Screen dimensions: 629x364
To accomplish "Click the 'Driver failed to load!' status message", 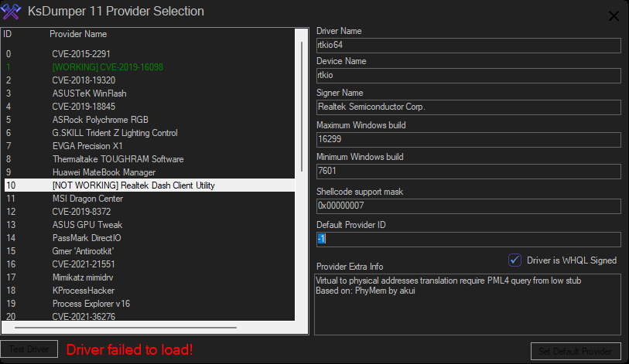I will pyautogui.click(x=129, y=349).
